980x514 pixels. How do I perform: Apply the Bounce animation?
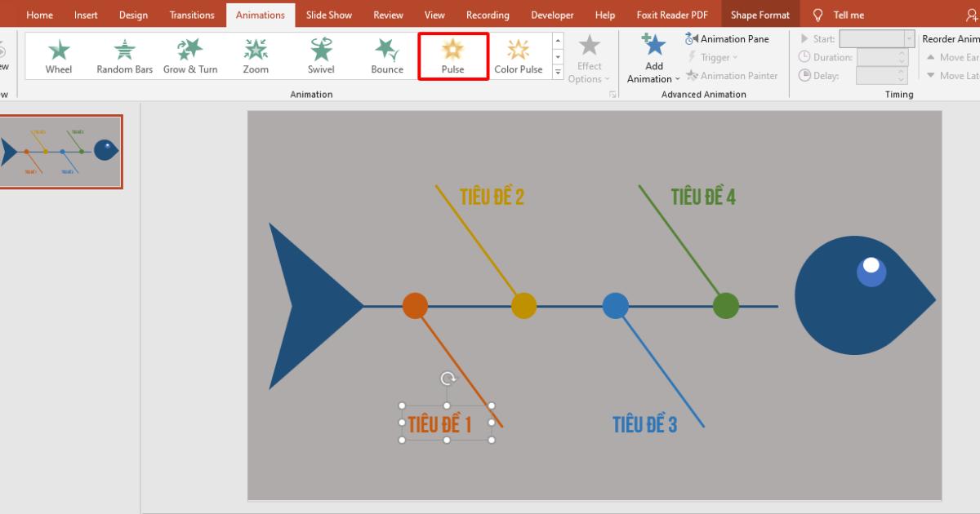click(x=386, y=55)
